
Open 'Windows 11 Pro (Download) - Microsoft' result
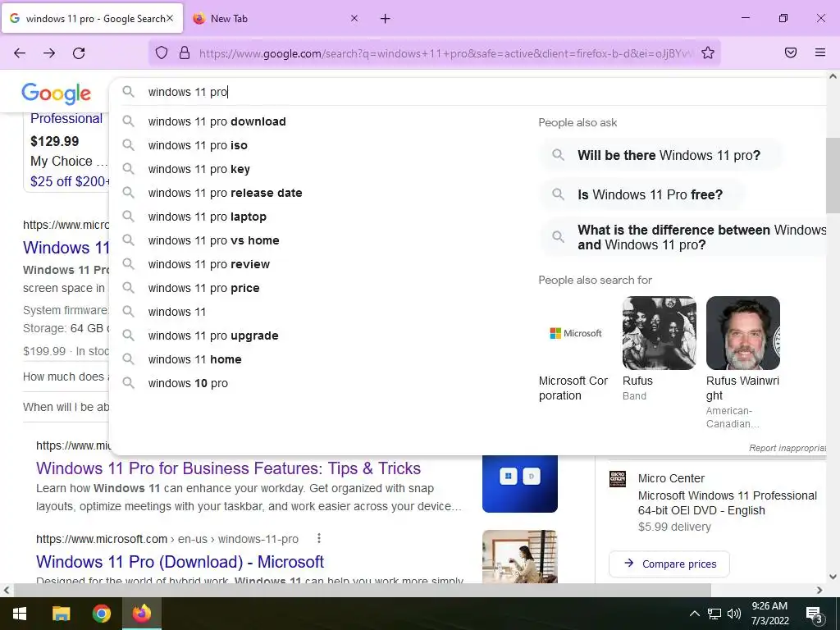coord(180,561)
